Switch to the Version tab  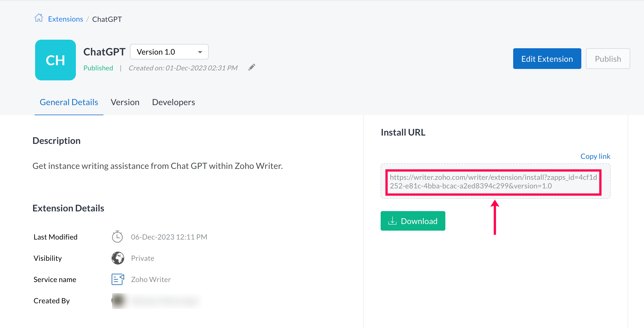125,102
